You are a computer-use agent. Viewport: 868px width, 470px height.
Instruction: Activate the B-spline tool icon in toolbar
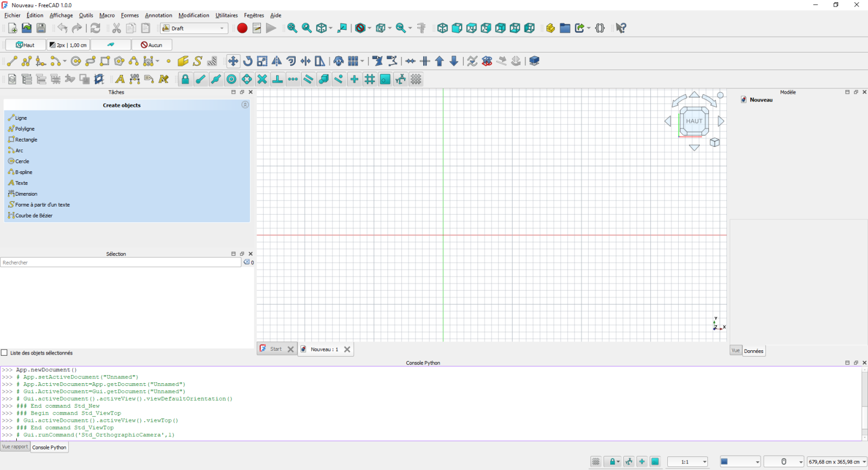pyautogui.click(x=133, y=61)
